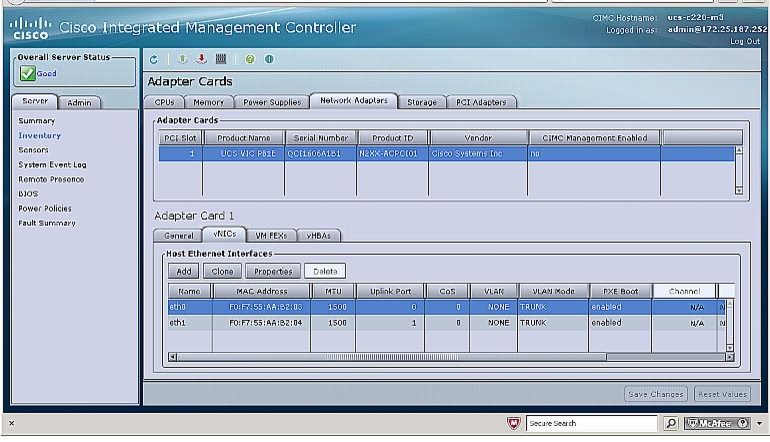
Task: Click the Secure Search magnifier icon
Action: (670, 423)
